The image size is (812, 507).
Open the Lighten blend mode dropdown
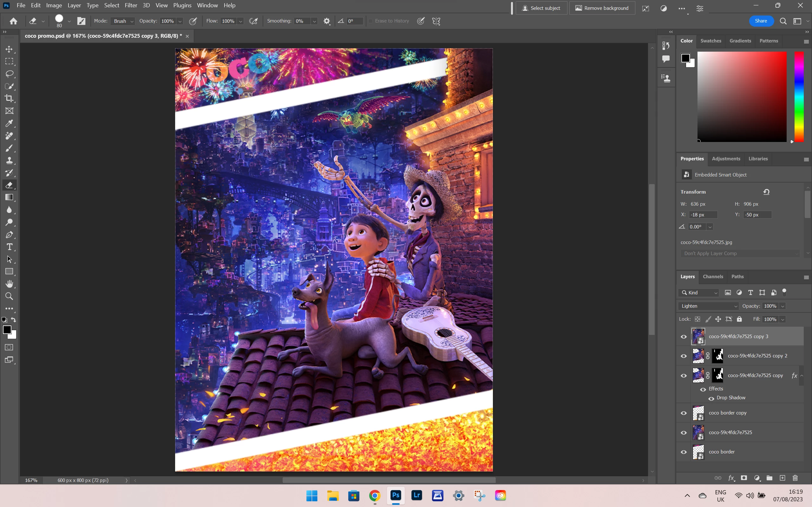(708, 306)
